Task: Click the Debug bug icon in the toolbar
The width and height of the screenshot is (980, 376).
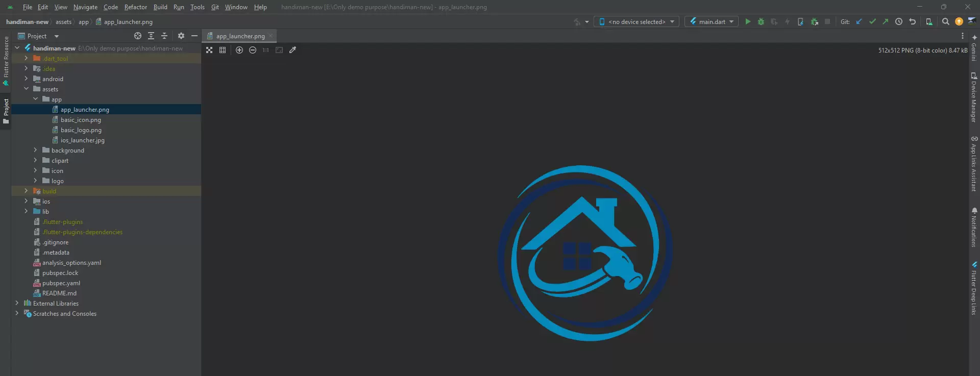Action: 761,22
